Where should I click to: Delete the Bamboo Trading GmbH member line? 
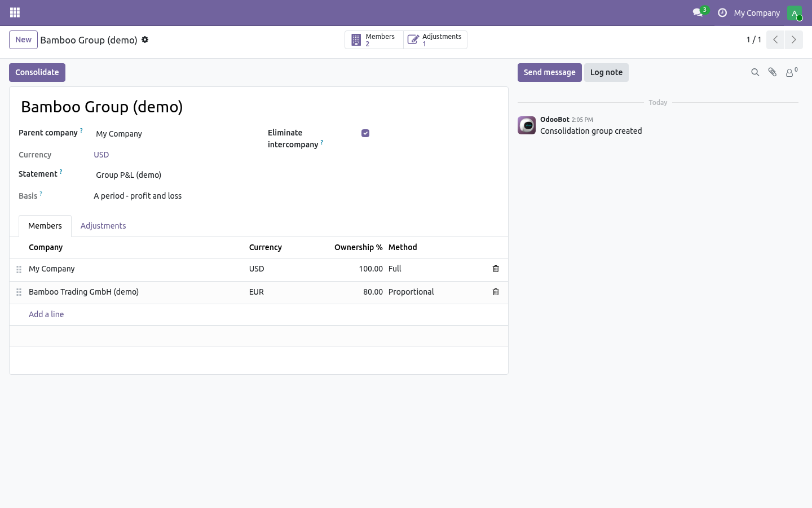(496, 292)
